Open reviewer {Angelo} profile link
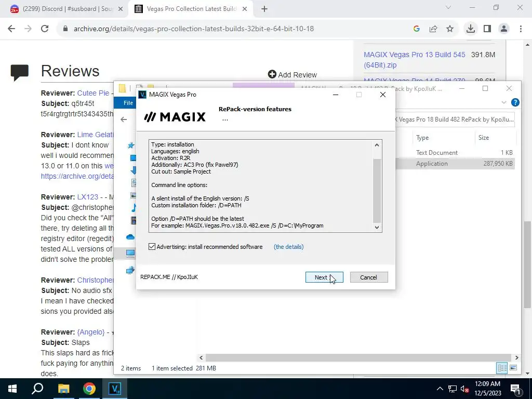 point(91,332)
